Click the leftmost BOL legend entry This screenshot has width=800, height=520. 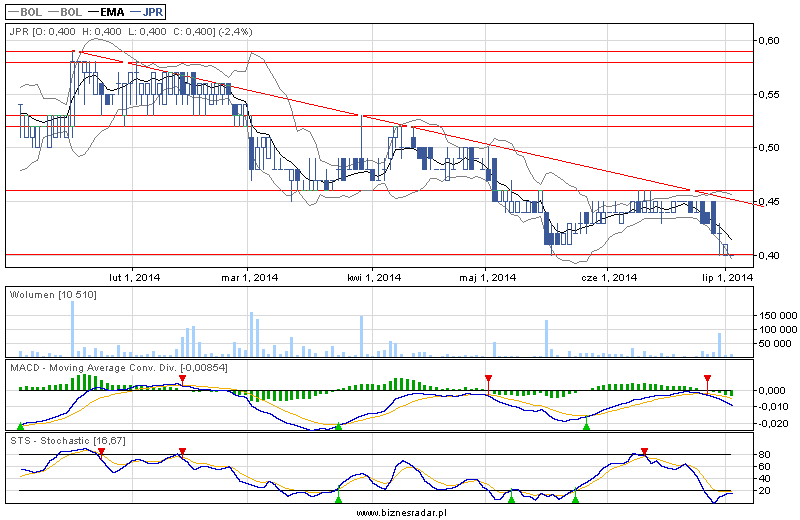(26, 12)
